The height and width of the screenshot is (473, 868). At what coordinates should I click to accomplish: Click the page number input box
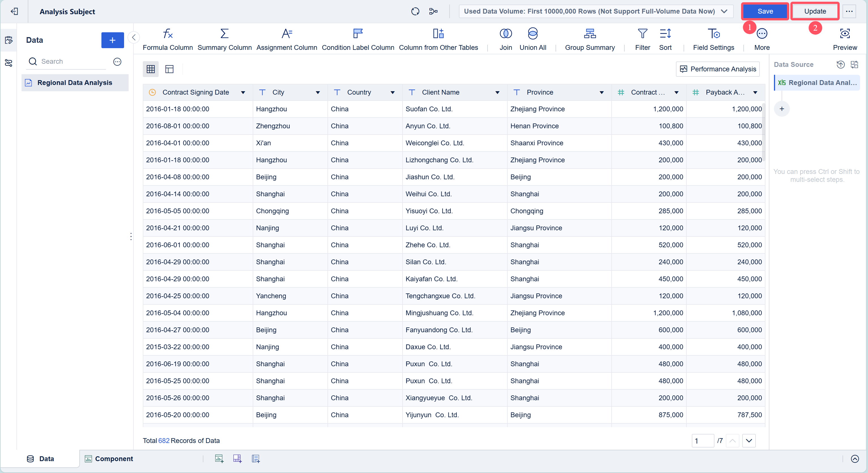(703, 441)
